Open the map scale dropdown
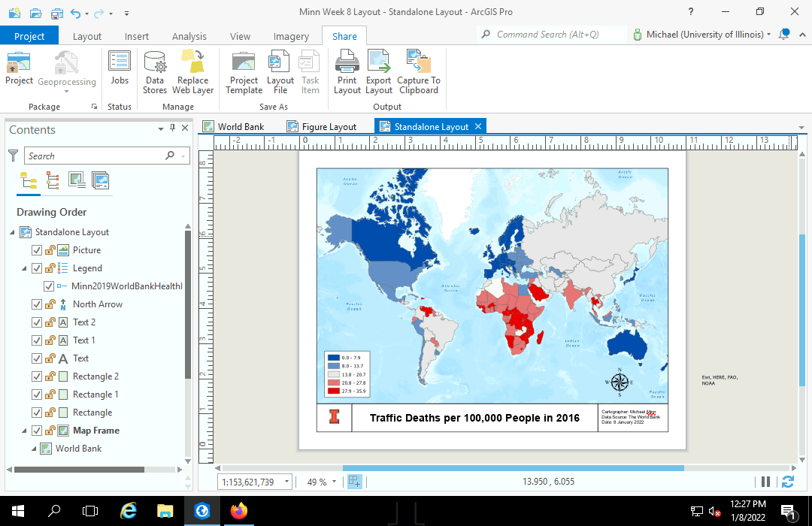This screenshot has height=526, width=812. [x=286, y=482]
